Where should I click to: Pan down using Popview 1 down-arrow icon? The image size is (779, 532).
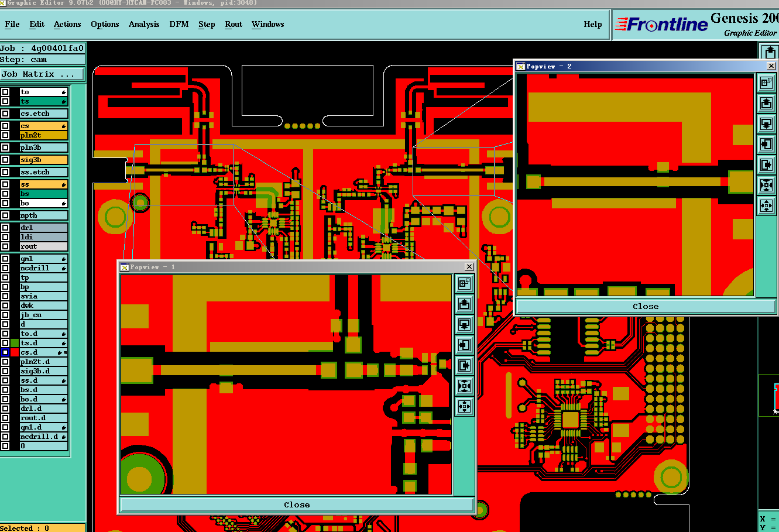(465, 324)
